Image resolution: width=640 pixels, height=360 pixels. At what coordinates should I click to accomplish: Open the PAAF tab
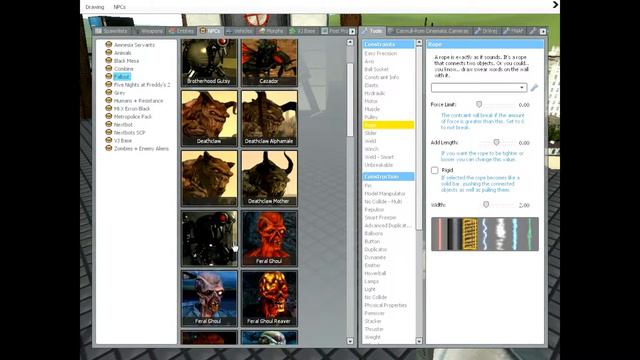(513, 31)
